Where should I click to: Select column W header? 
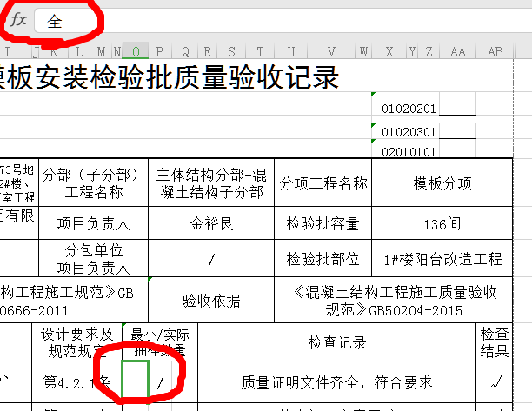coord(364,52)
